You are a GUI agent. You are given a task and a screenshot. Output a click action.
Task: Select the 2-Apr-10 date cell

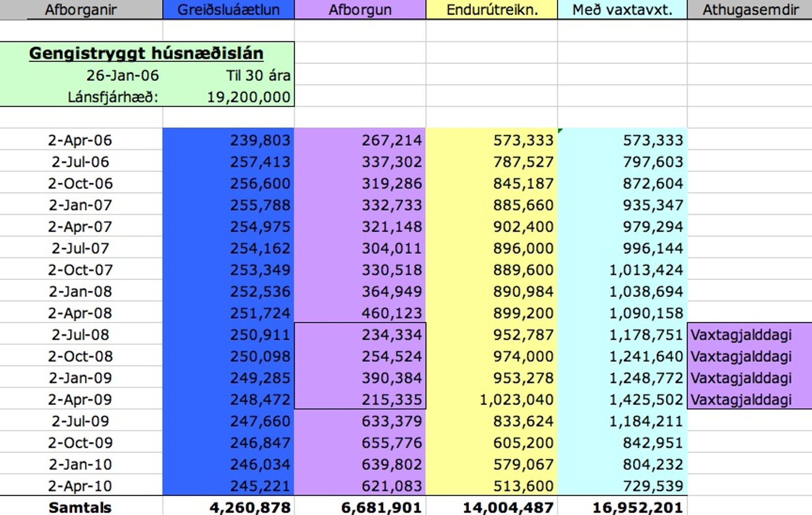coord(81,486)
